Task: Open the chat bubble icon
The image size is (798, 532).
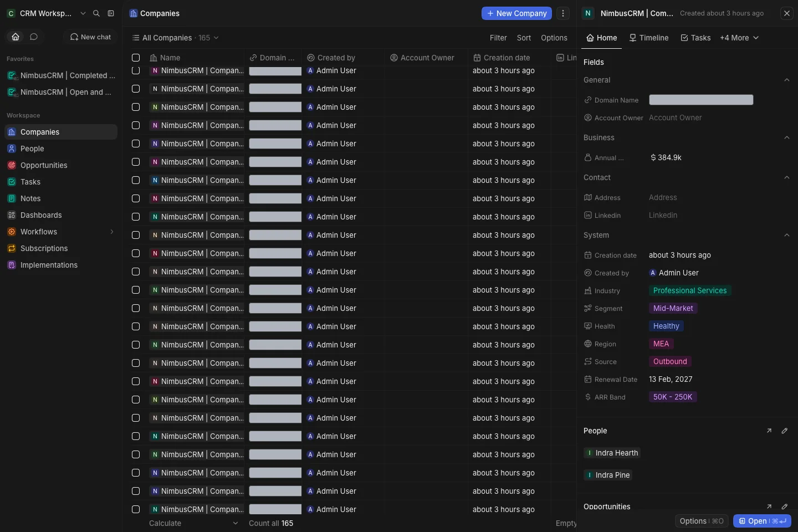Action: (x=34, y=37)
